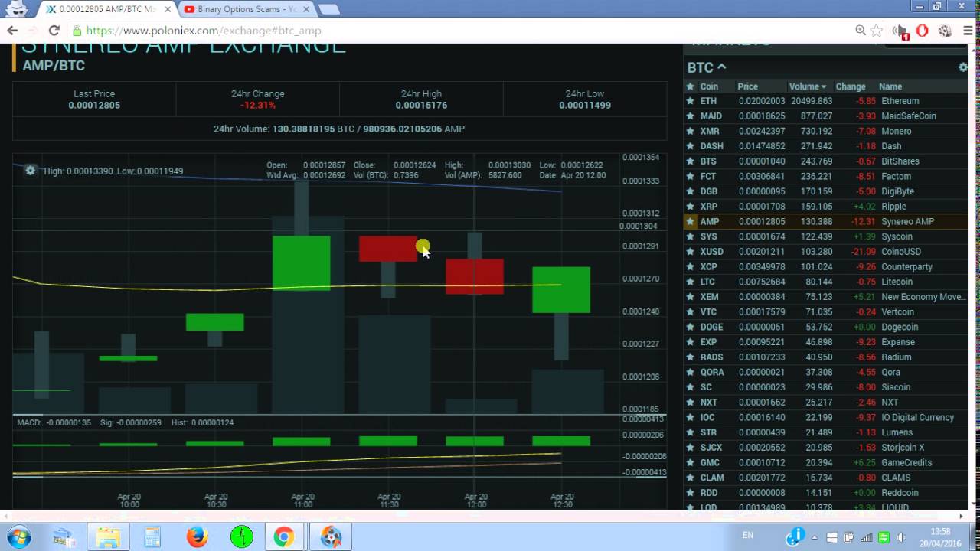Toggle favorite star for MAID row
Screen dimensions: 980x551
tap(691, 116)
